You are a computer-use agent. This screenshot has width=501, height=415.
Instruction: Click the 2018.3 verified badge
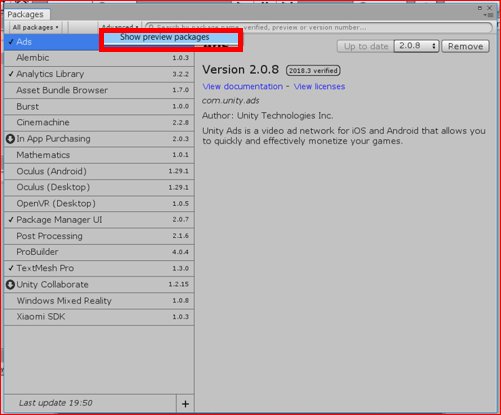coord(313,71)
